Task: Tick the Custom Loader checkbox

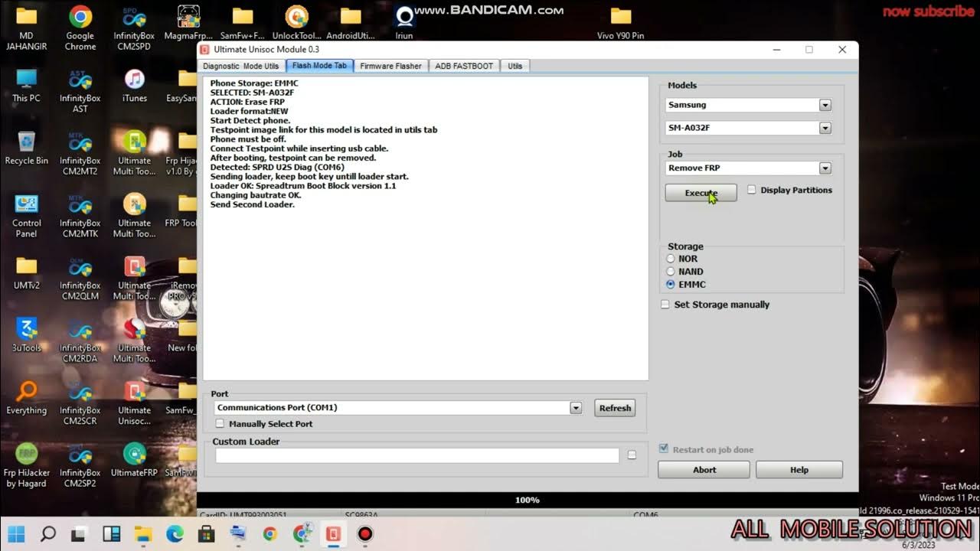Action: pos(632,455)
